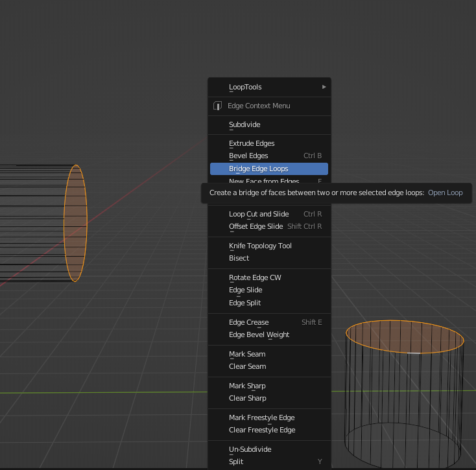
Task: Click Mark Seam
Action: (269, 354)
